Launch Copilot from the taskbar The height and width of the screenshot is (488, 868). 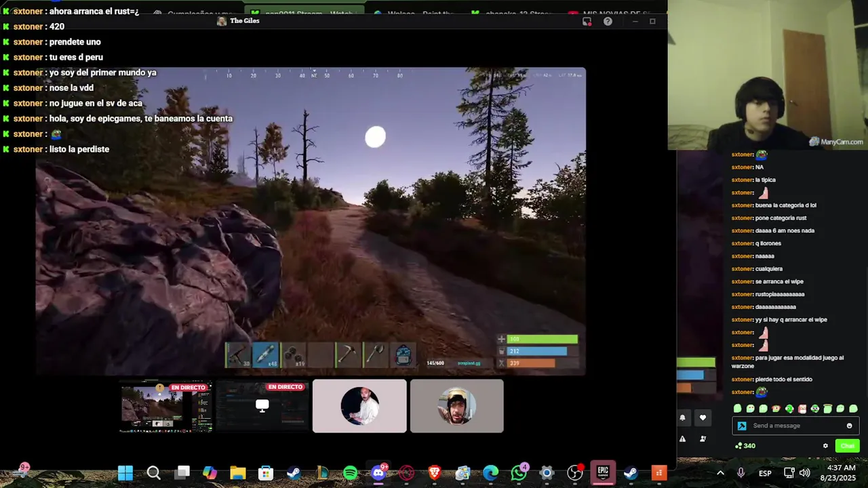[210, 473]
